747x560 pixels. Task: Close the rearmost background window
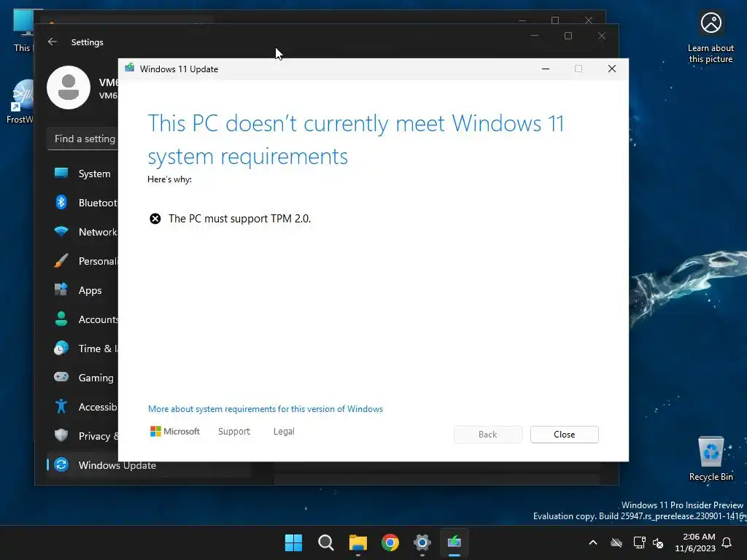click(x=589, y=20)
